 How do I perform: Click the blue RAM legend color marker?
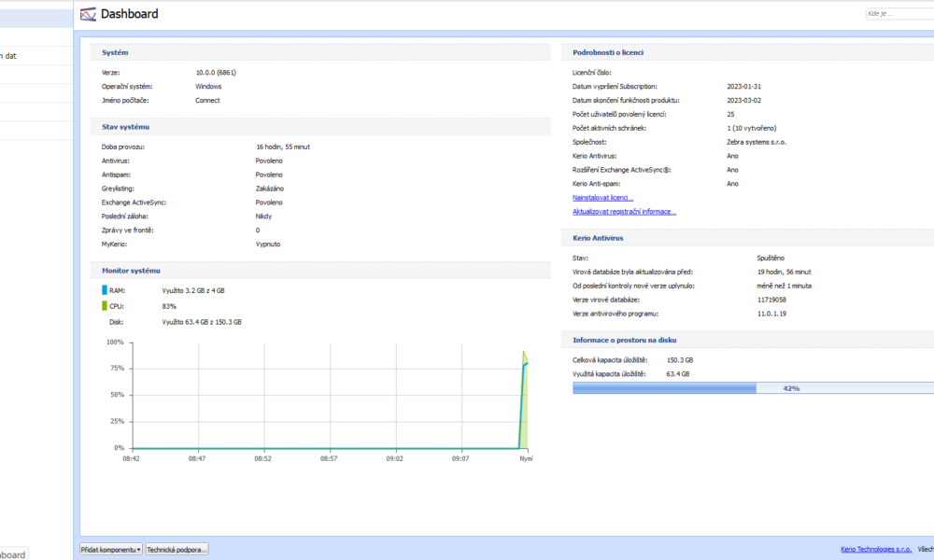[x=105, y=290]
